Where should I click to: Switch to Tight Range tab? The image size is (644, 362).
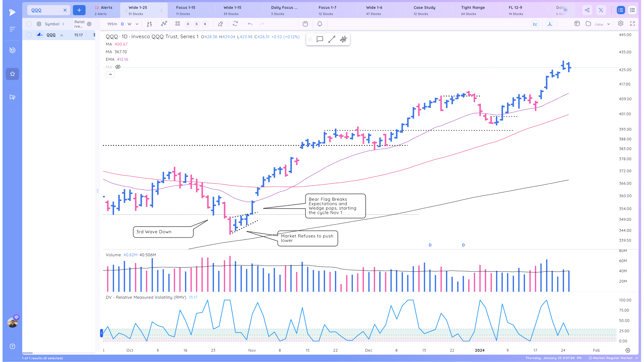(473, 11)
